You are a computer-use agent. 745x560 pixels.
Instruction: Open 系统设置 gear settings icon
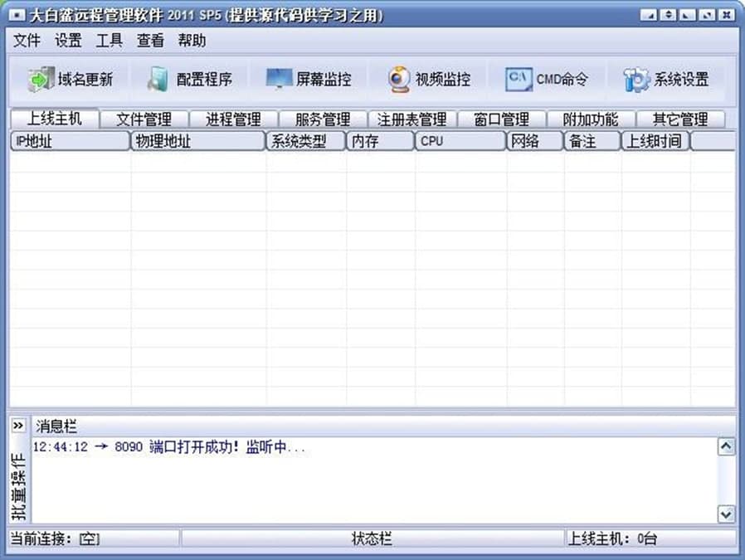(x=636, y=80)
